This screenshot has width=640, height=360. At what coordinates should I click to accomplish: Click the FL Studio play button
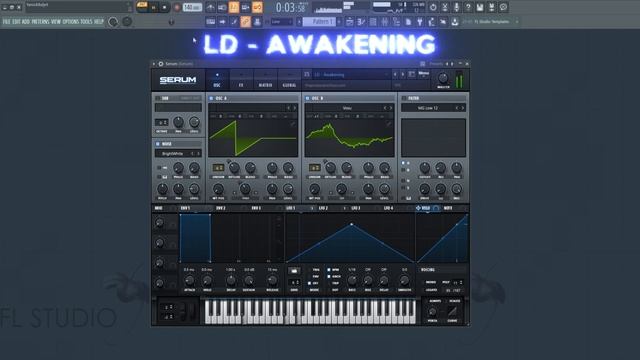[153, 7]
